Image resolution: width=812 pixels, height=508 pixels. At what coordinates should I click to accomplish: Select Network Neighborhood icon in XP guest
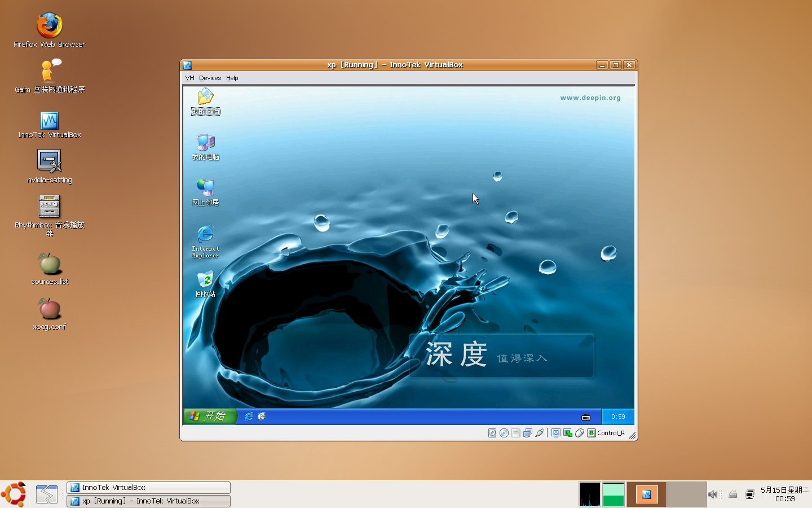[x=206, y=192]
